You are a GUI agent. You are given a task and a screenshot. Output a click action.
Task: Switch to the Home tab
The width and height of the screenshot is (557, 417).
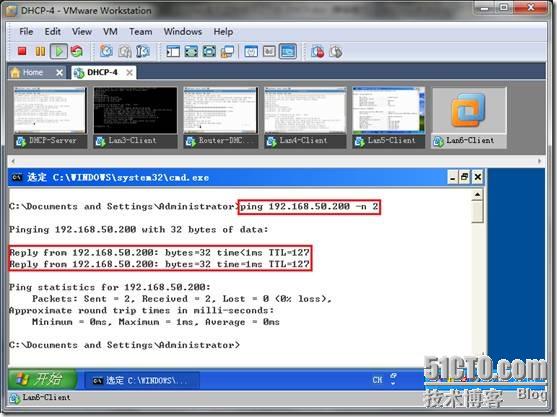coord(32,72)
